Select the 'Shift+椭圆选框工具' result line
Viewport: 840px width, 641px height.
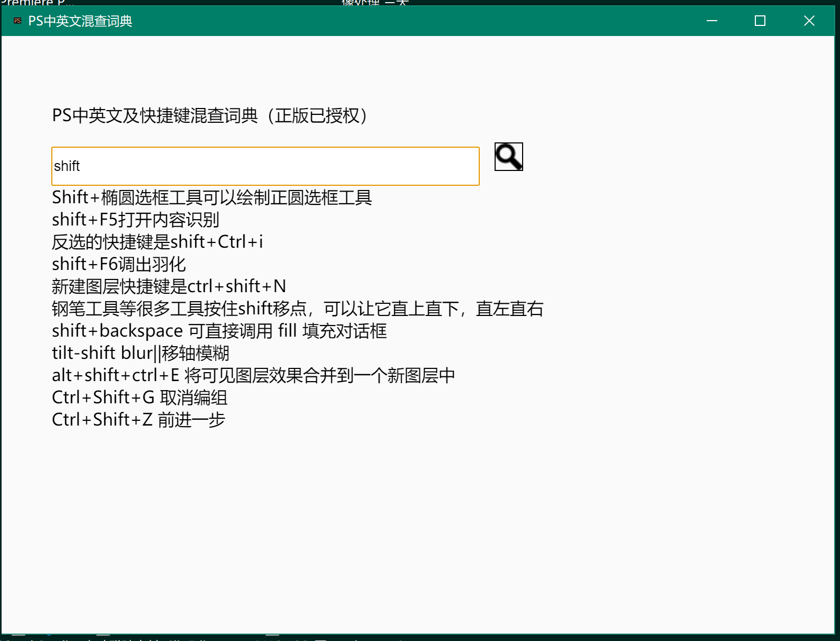(x=212, y=197)
